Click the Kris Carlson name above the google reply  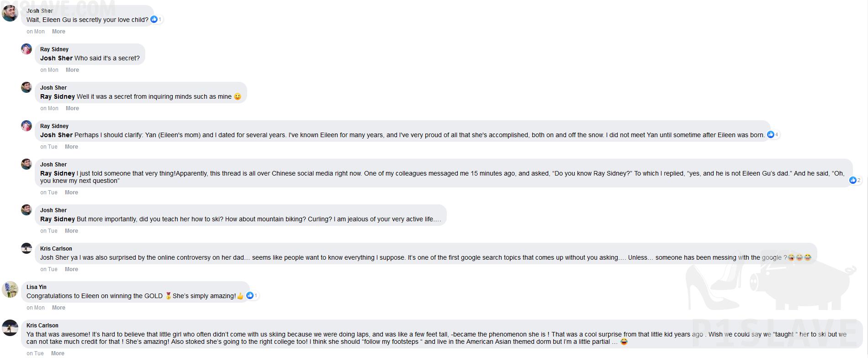click(x=56, y=249)
